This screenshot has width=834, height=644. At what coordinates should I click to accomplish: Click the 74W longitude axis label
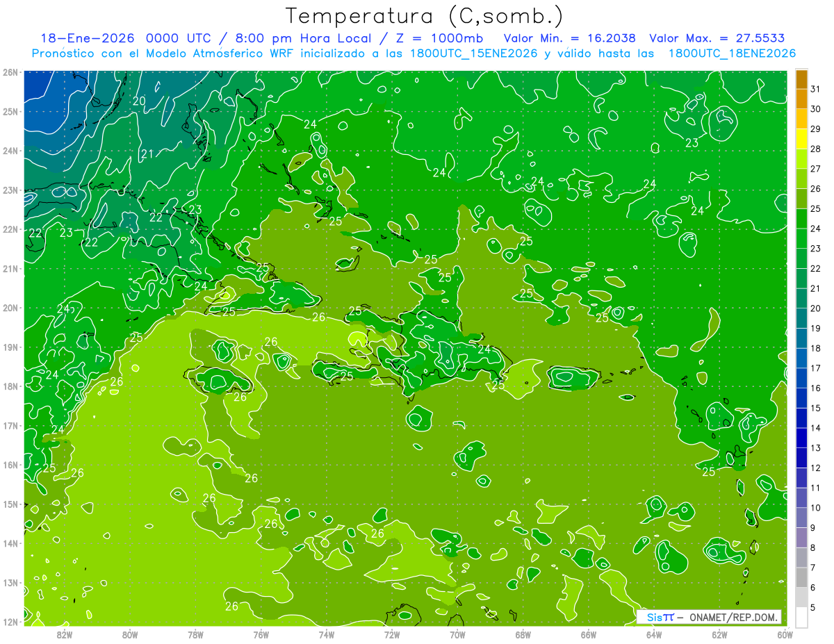coord(326,634)
